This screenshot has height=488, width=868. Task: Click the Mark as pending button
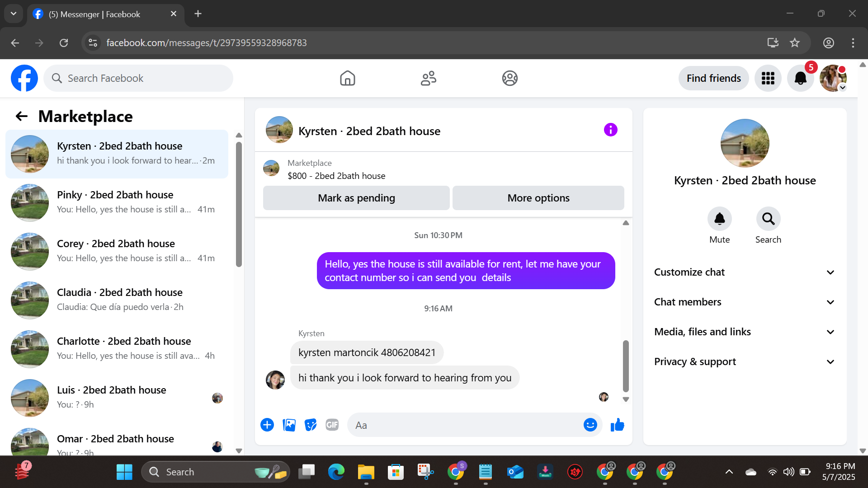point(356,198)
